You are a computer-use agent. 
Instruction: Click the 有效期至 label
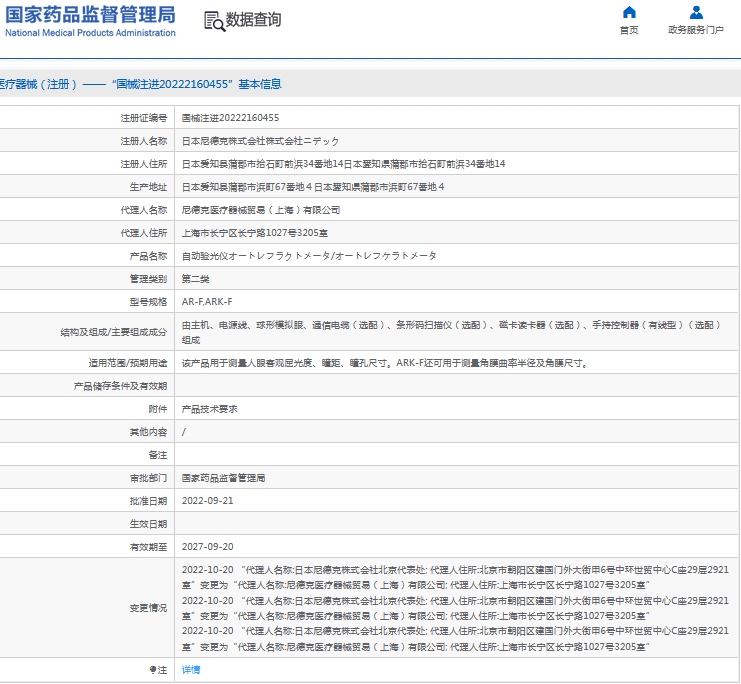pyautogui.click(x=148, y=547)
